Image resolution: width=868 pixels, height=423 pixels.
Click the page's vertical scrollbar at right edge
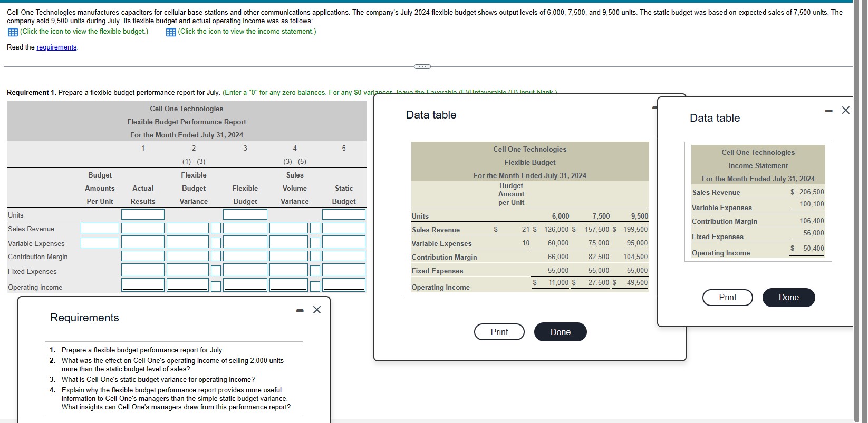(x=856, y=211)
